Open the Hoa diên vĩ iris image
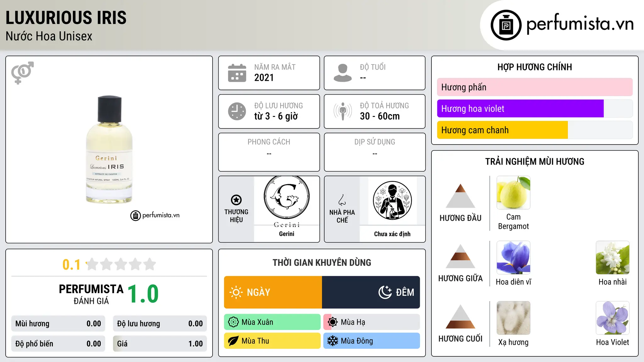 coord(514,258)
